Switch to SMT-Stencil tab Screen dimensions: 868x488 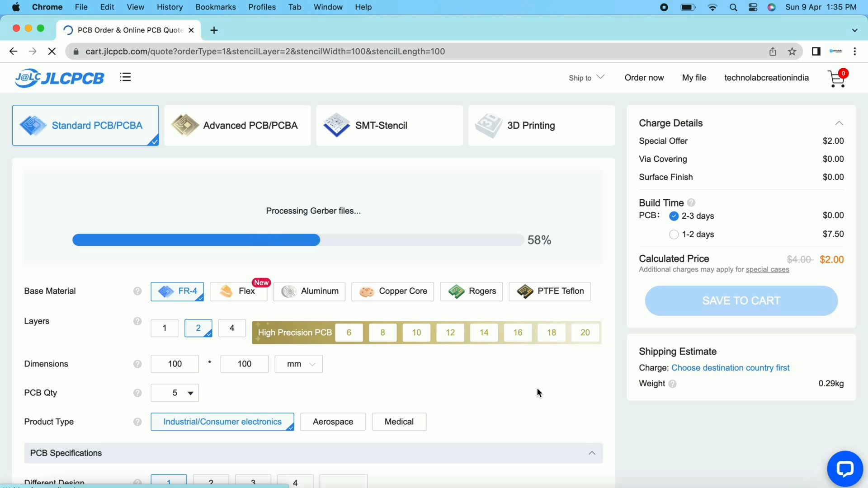click(389, 126)
